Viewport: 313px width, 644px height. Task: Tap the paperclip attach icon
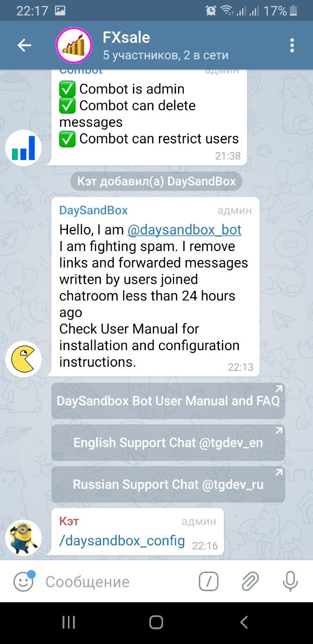click(250, 582)
